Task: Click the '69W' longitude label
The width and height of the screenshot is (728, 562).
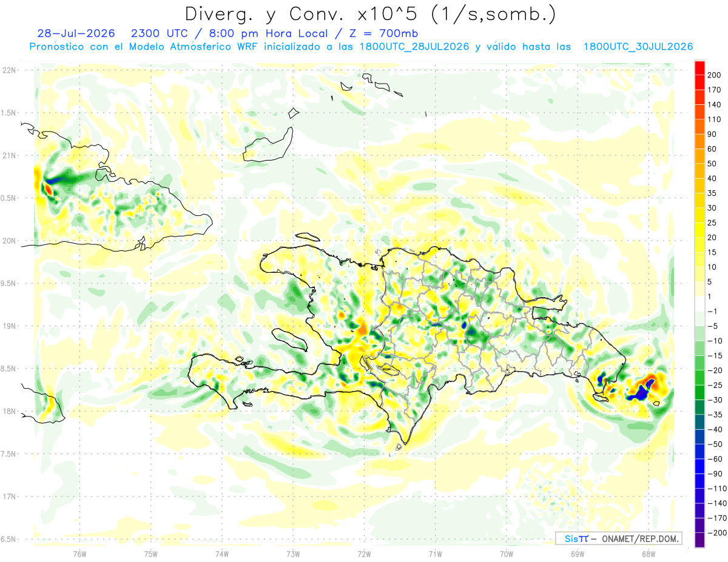Action: pyautogui.click(x=578, y=554)
